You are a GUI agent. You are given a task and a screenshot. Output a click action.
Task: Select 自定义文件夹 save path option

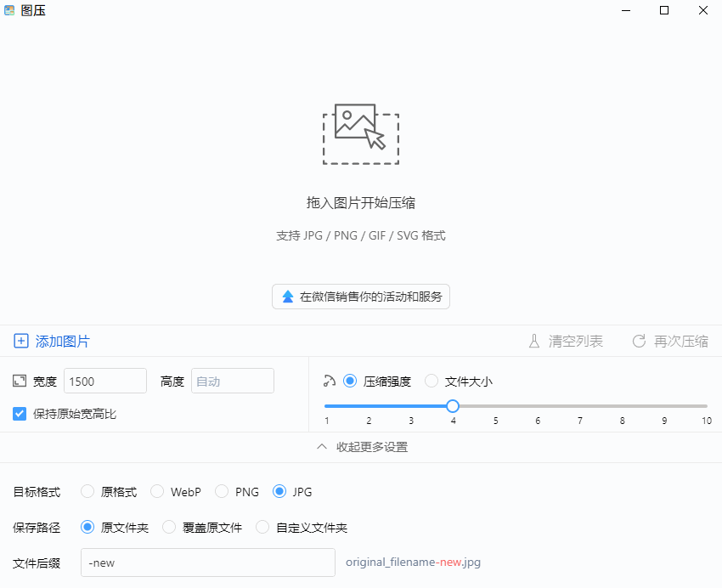pos(262,528)
